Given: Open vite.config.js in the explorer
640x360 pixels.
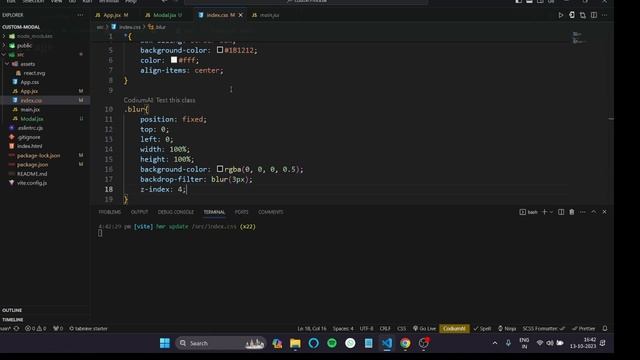Looking at the screenshot, I should [32, 183].
